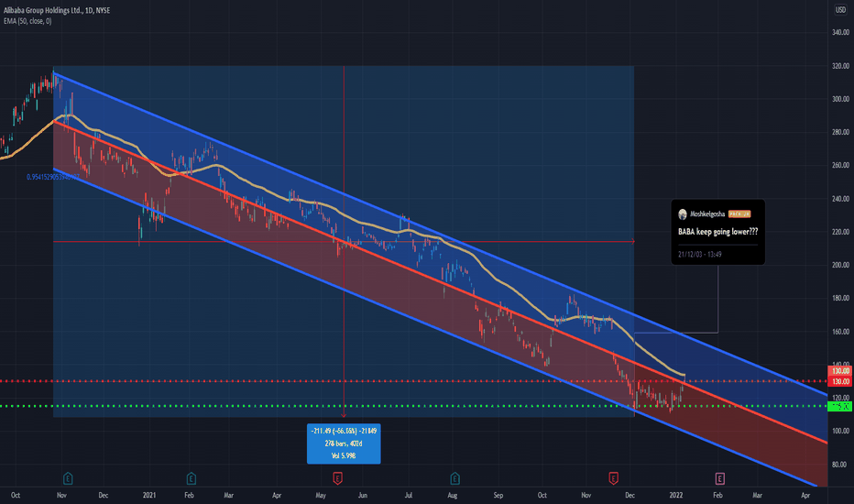Viewport: 854px width, 504px height.
Task: Click the 240.00 price axis label
Action: coord(840,199)
